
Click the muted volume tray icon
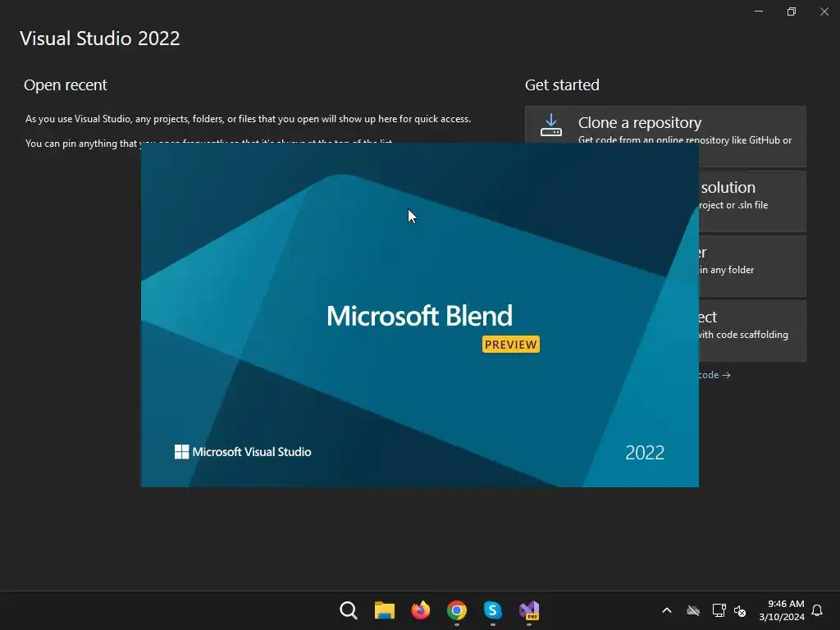coord(740,610)
